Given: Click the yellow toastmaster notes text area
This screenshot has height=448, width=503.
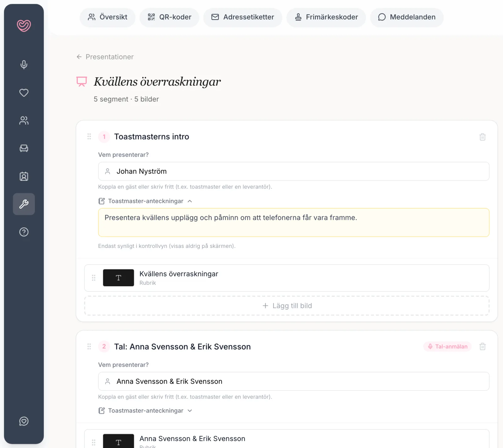Looking at the screenshot, I should pos(294,222).
